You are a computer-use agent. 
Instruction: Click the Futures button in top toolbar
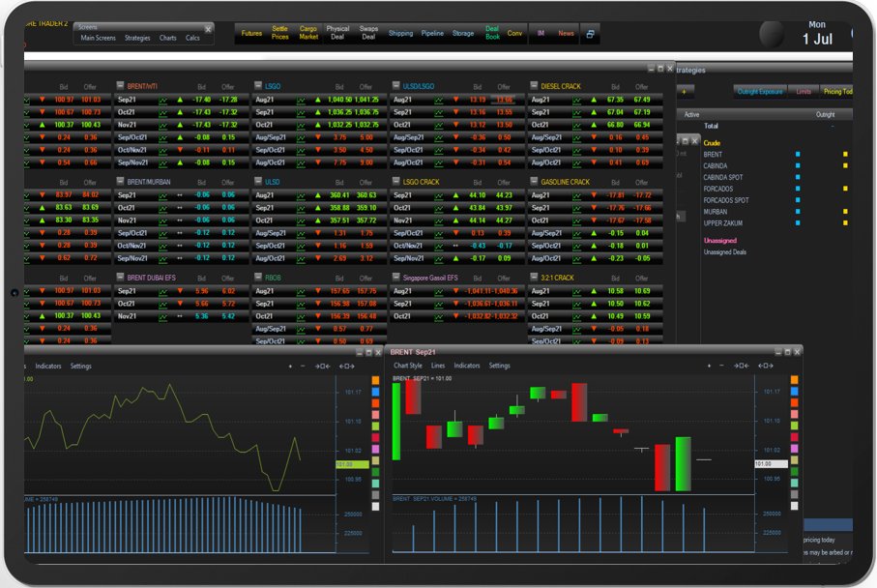251,34
